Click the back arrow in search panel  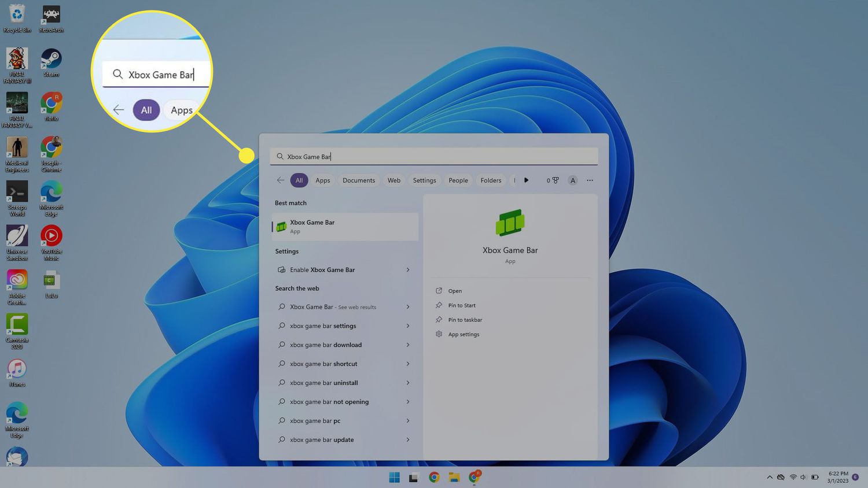(281, 180)
